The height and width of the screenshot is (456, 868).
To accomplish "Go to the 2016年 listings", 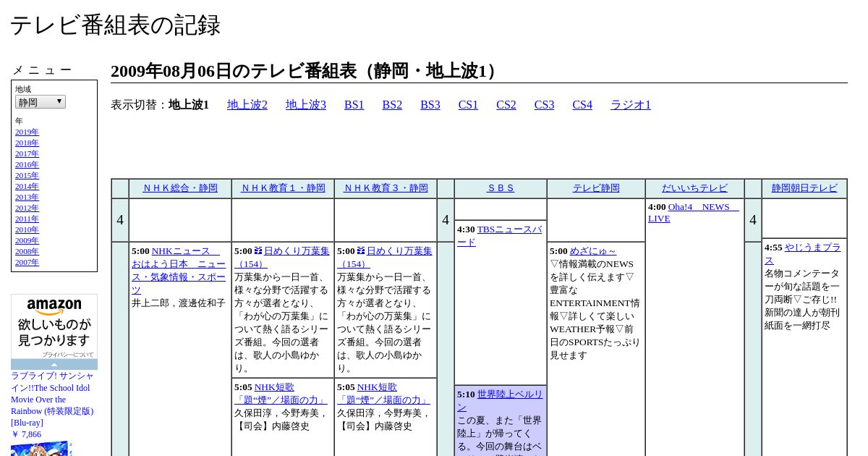I will [27, 164].
